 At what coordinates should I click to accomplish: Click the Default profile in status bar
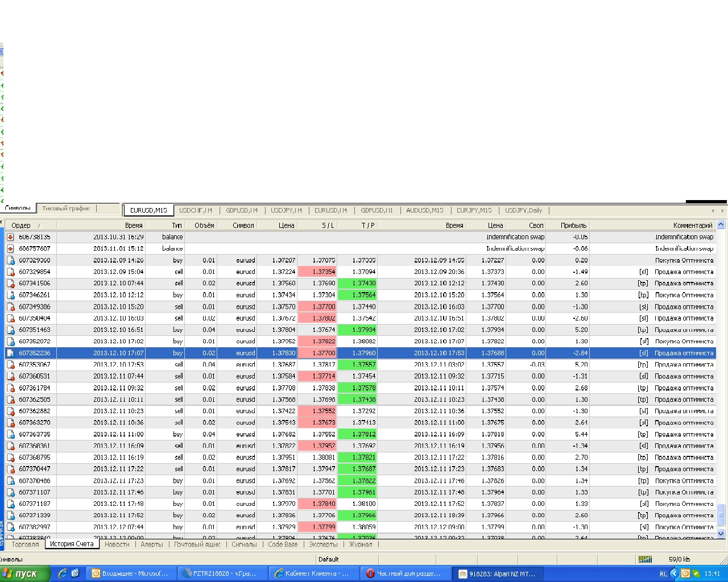coord(329,559)
